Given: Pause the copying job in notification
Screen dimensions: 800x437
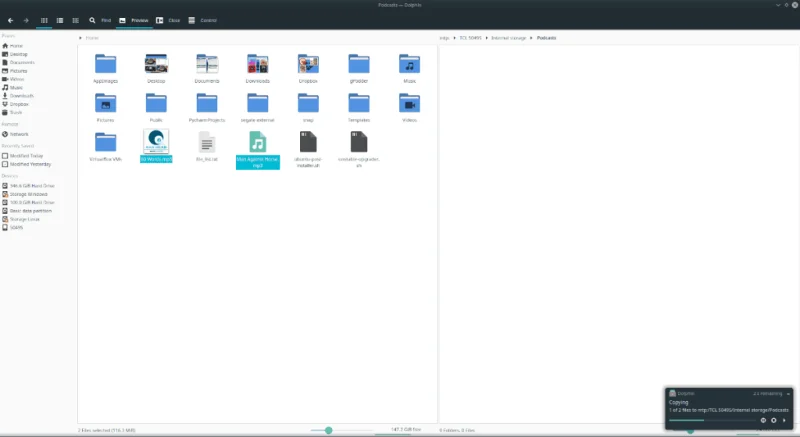Looking at the screenshot, I should 763,420.
